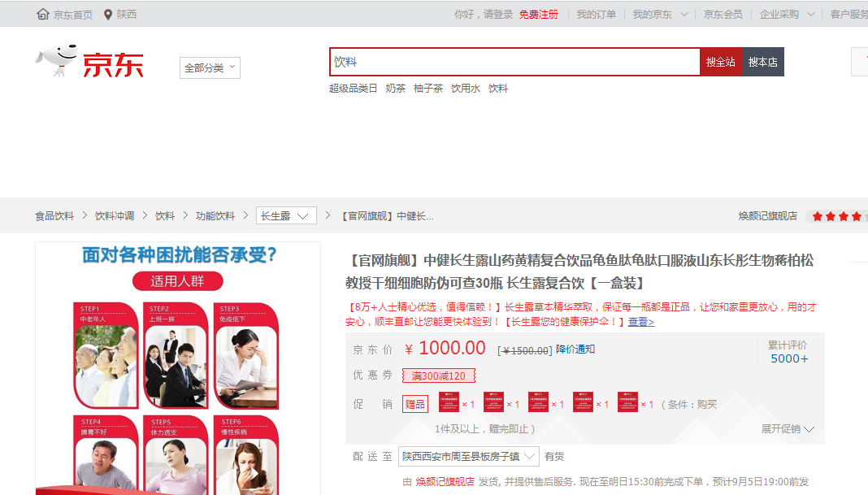Open 免费注册 registration link
868x495 pixels.
[539, 15]
